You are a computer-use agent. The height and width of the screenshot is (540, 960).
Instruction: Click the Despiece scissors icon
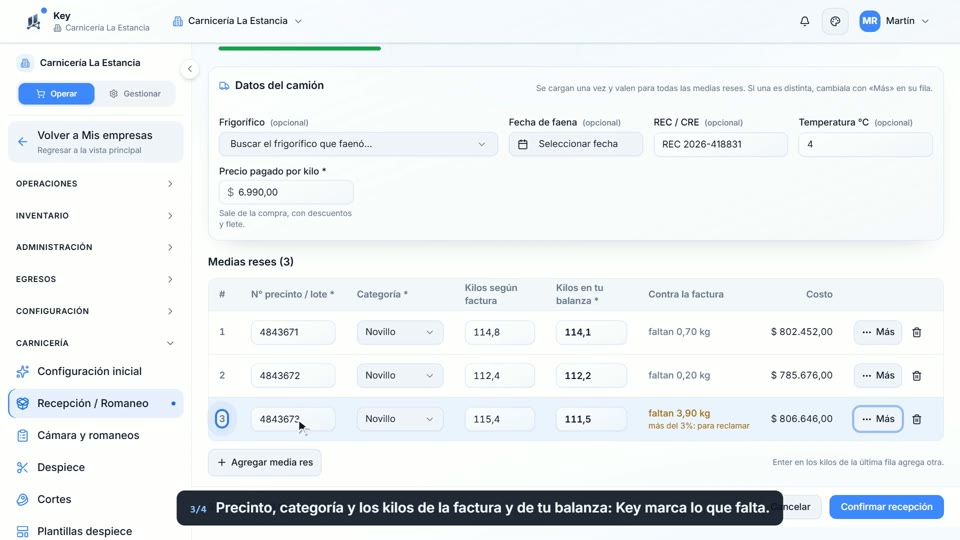click(23, 467)
